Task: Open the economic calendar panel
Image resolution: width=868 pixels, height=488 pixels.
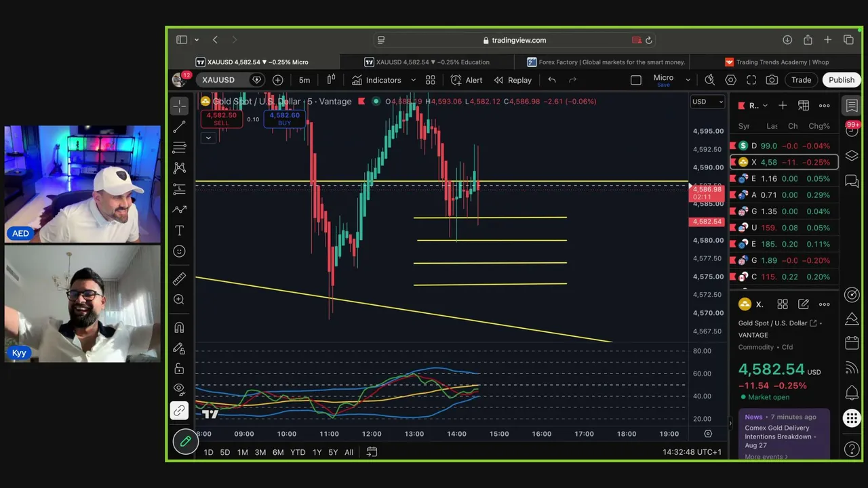Action: pyautogui.click(x=852, y=343)
